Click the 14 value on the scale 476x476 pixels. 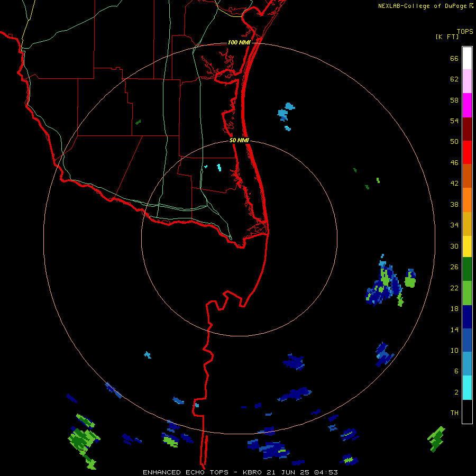[454, 329]
